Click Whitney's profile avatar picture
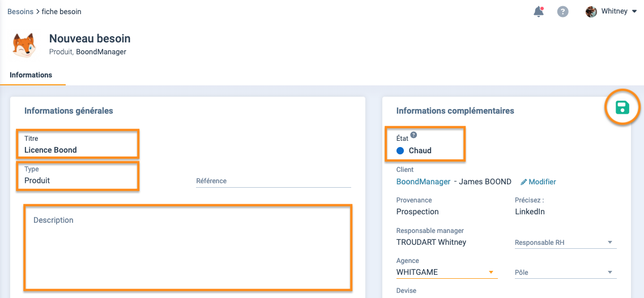 pos(591,11)
